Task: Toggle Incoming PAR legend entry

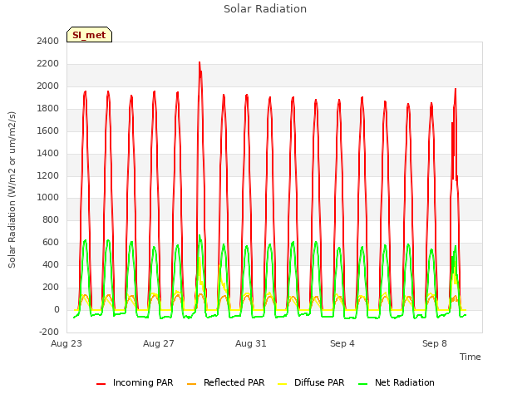Action: [x=135, y=382]
